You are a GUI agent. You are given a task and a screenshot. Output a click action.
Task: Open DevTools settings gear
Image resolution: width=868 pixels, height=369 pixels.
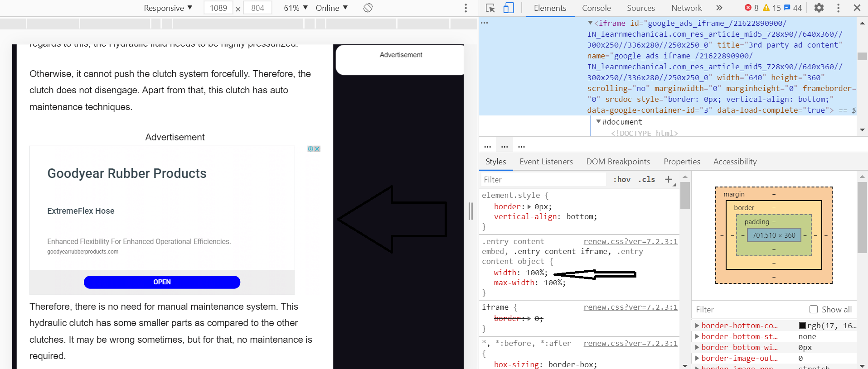point(819,8)
